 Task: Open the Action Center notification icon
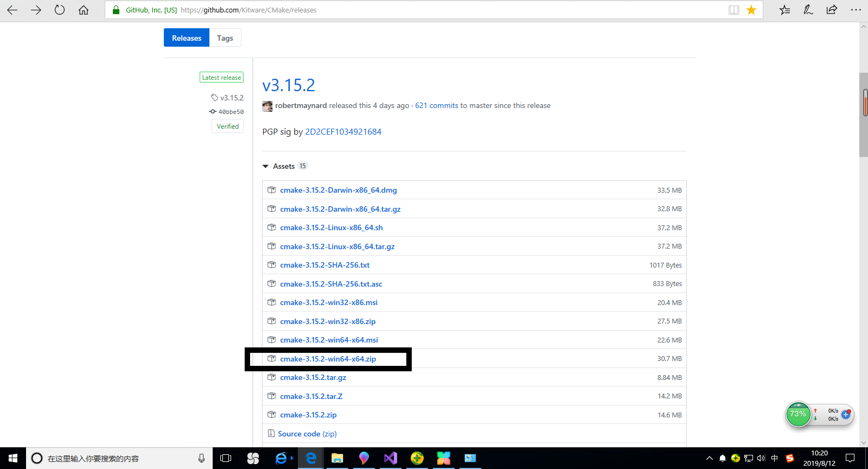pos(850,458)
